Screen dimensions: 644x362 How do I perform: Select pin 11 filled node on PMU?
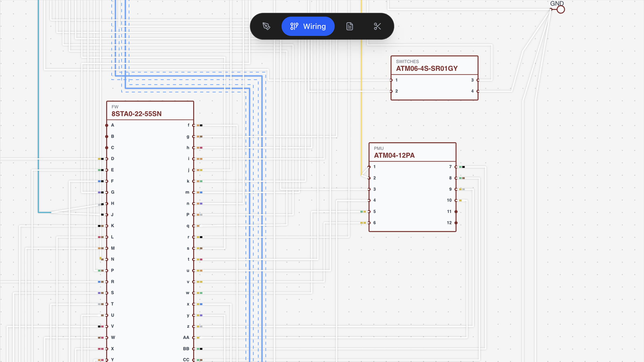click(x=456, y=212)
